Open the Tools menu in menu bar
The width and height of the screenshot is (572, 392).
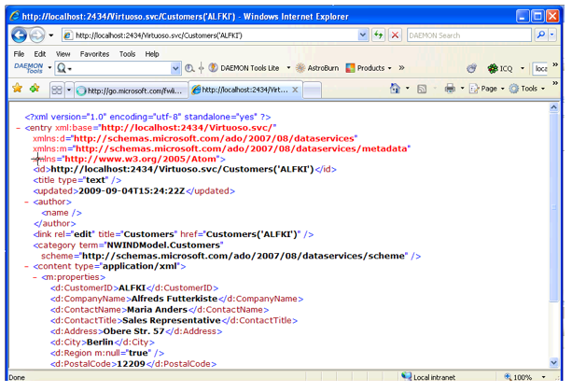tap(127, 54)
